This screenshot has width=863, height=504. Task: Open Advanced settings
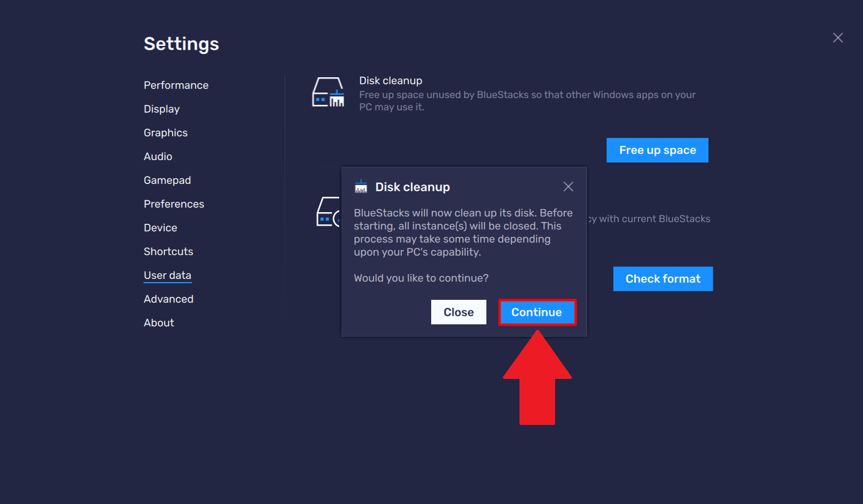tap(169, 299)
